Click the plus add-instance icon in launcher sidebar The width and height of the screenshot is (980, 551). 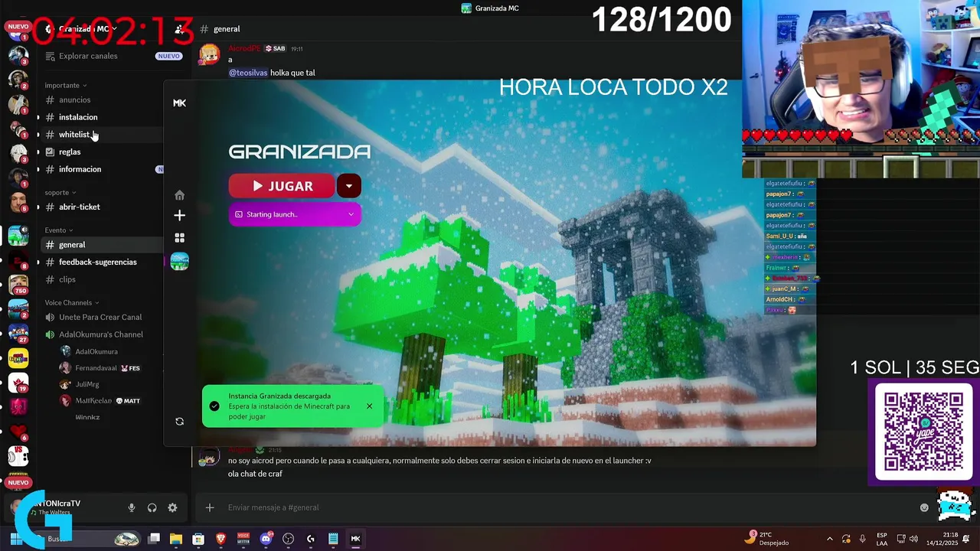pyautogui.click(x=179, y=216)
